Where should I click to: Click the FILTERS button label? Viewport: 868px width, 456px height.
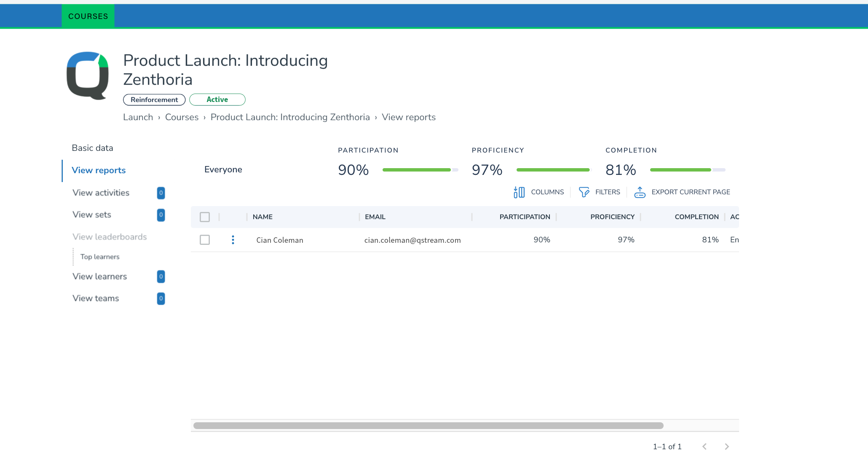tap(608, 192)
